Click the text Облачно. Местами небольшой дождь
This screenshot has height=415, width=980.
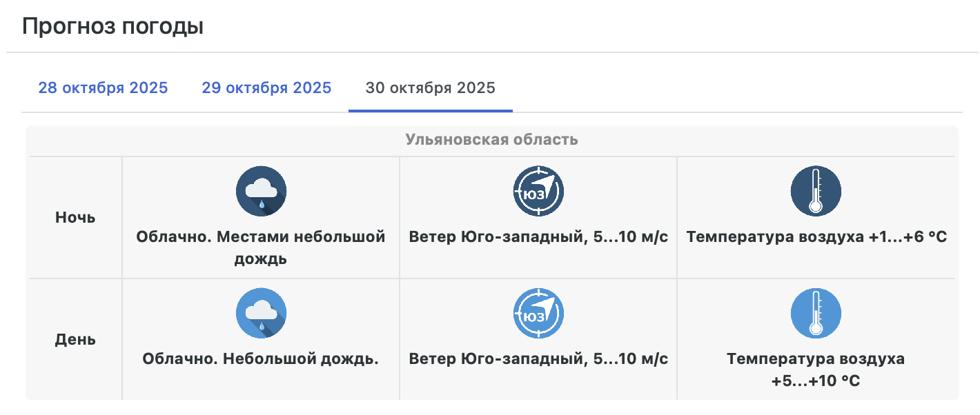(x=261, y=248)
